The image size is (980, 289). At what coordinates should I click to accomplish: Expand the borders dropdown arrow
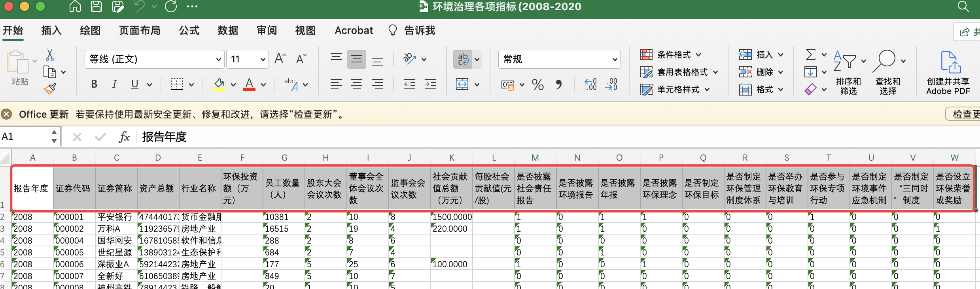click(191, 84)
